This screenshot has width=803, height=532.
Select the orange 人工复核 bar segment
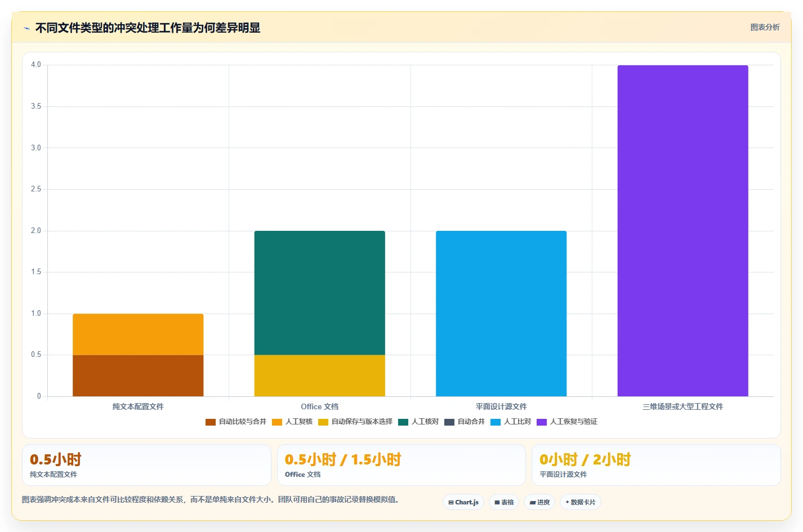[138, 334]
